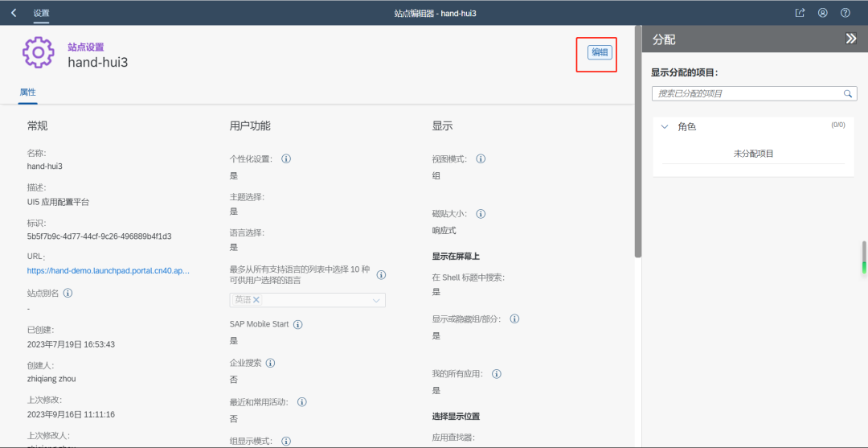Image resolution: width=868 pixels, height=448 pixels.
Task: Click the 站点设置 heading label
Action: [86, 47]
